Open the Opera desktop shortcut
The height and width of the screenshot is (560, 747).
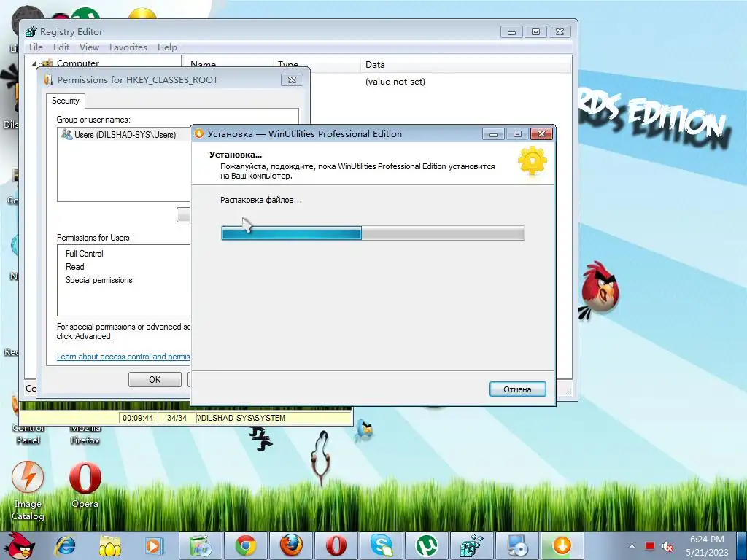[x=85, y=485]
